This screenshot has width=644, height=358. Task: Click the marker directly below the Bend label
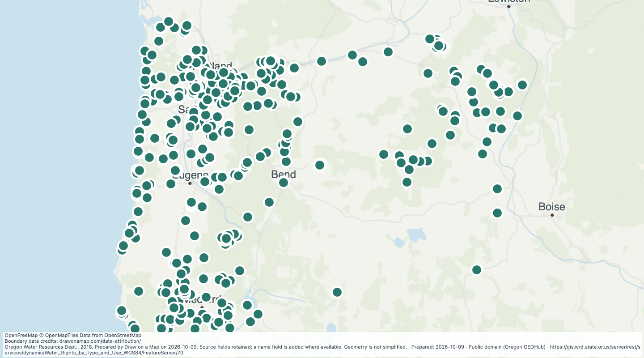click(x=284, y=182)
